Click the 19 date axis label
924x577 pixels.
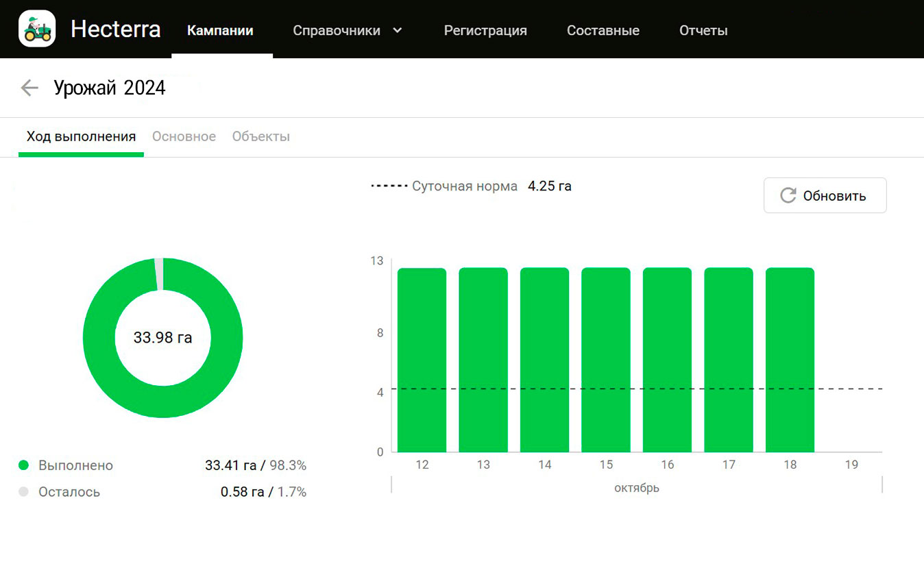pyautogui.click(x=851, y=465)
